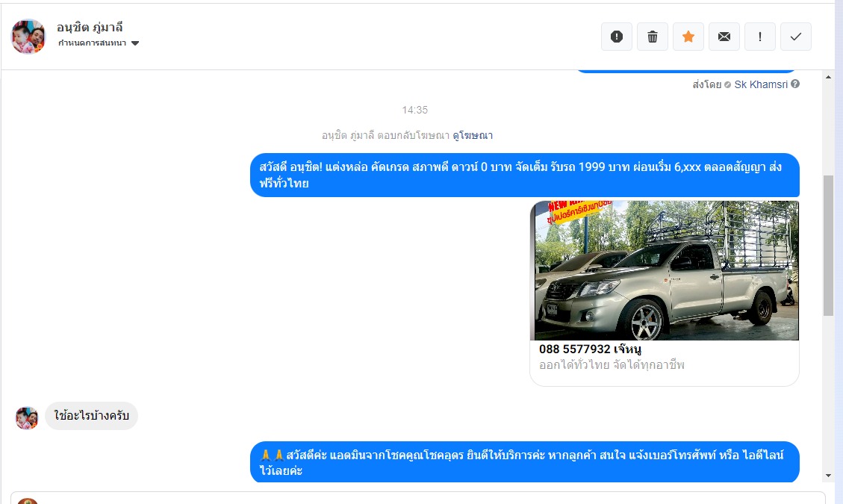Click the contact name อนุชิต ภูมาลี header
This screenshot has height=504, width=843.
(x=90, y=27)
